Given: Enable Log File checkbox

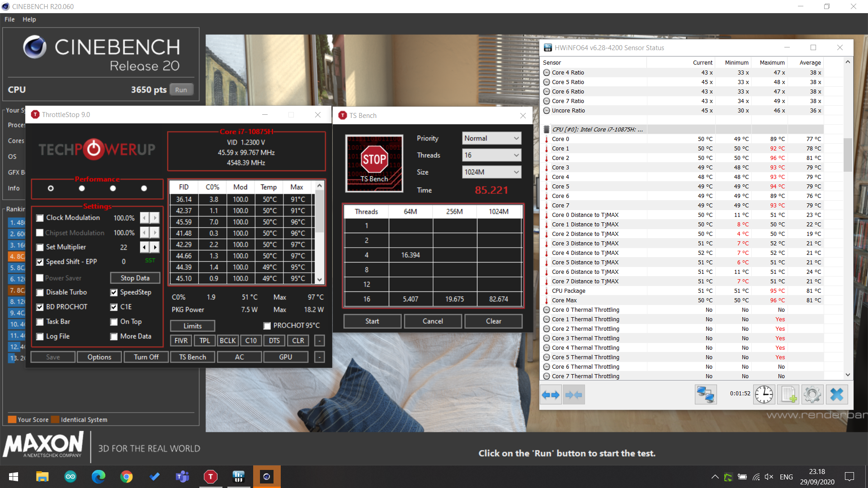Looking at the screenshot, I should click(x=40, y=337).
